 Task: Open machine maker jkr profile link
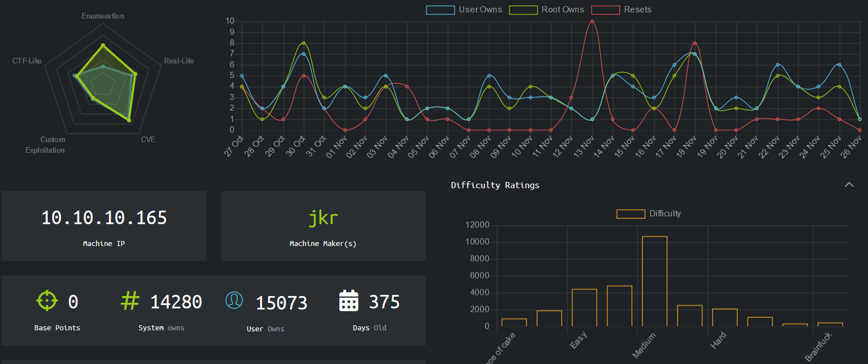323,217
